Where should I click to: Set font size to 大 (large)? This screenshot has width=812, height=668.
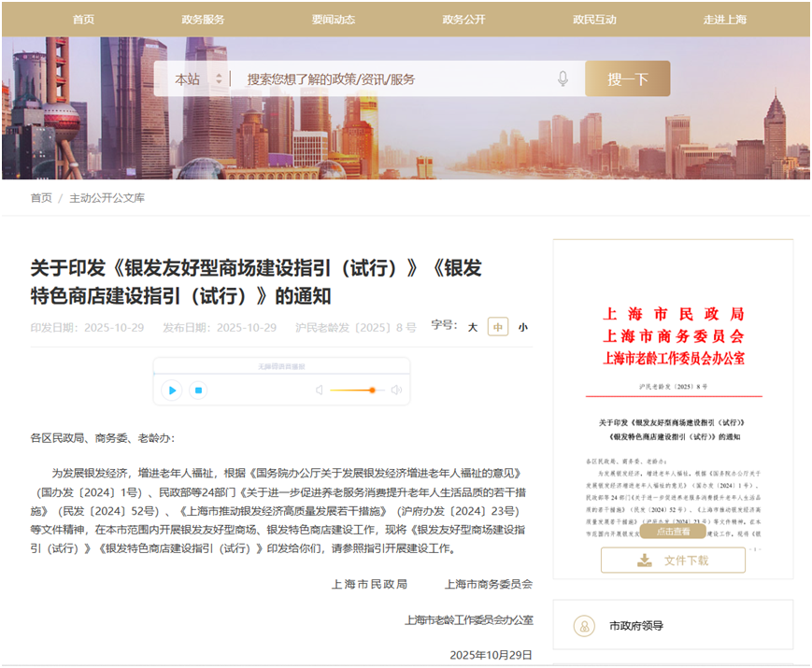click(473, 327)
